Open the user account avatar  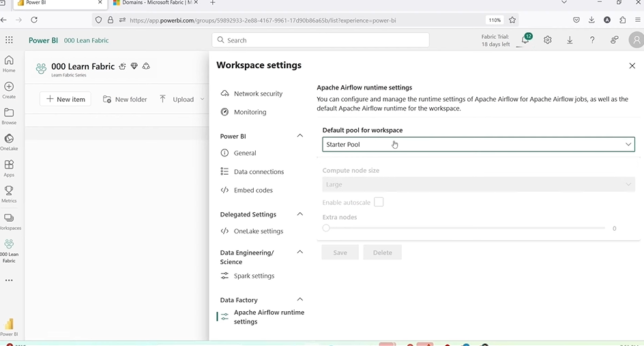click(636, 40)
